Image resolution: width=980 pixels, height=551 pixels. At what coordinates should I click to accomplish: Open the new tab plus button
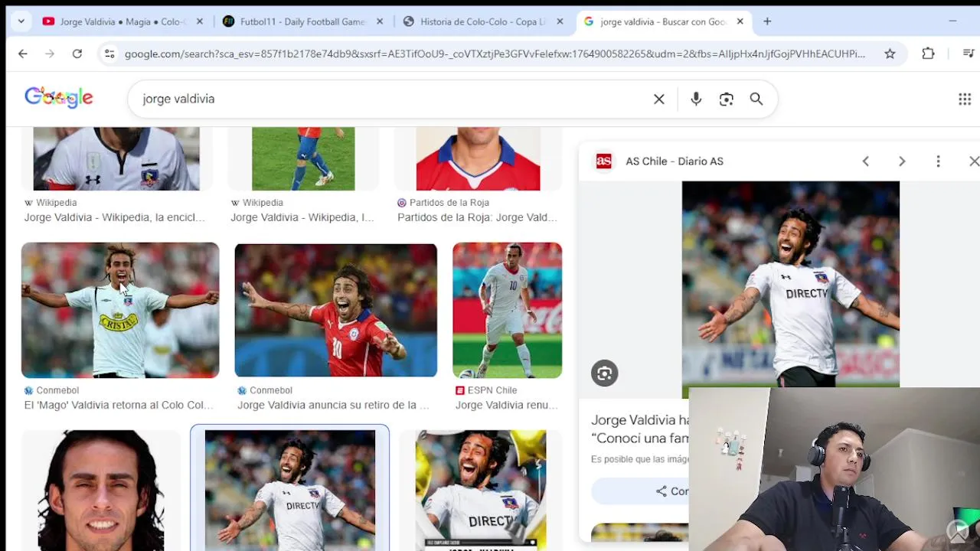click(x=767, y=21)
